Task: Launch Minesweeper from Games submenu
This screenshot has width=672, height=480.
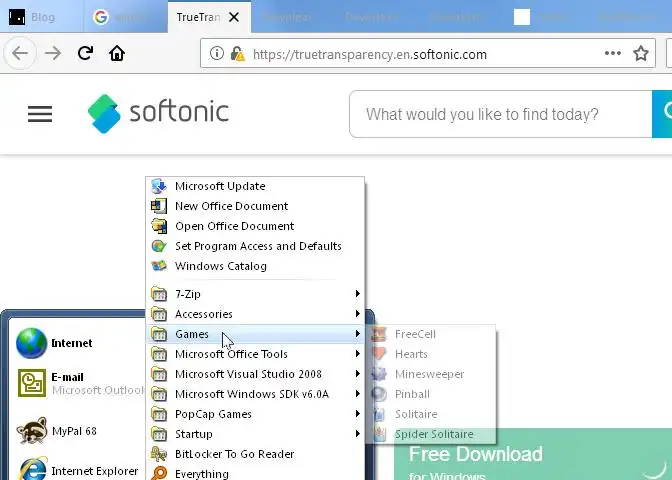Action: 432,374
